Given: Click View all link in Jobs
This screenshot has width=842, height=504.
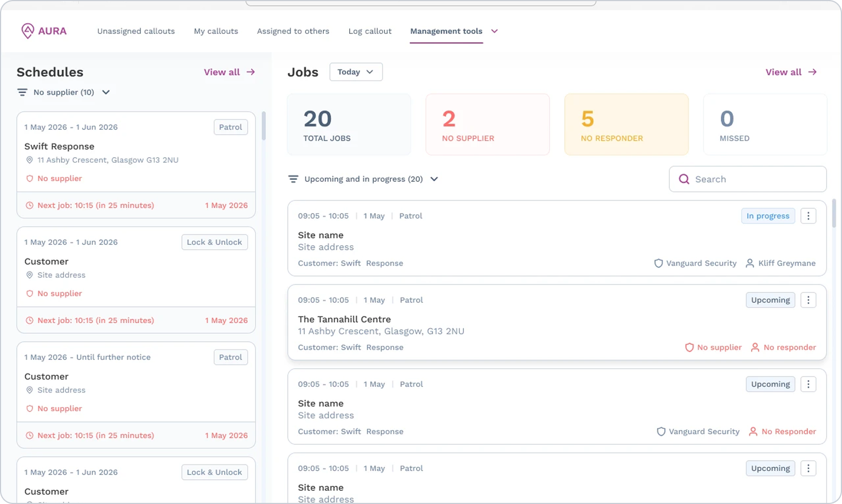Looking at the screenshot, I should pyautogui.click(x=783, y=72).
